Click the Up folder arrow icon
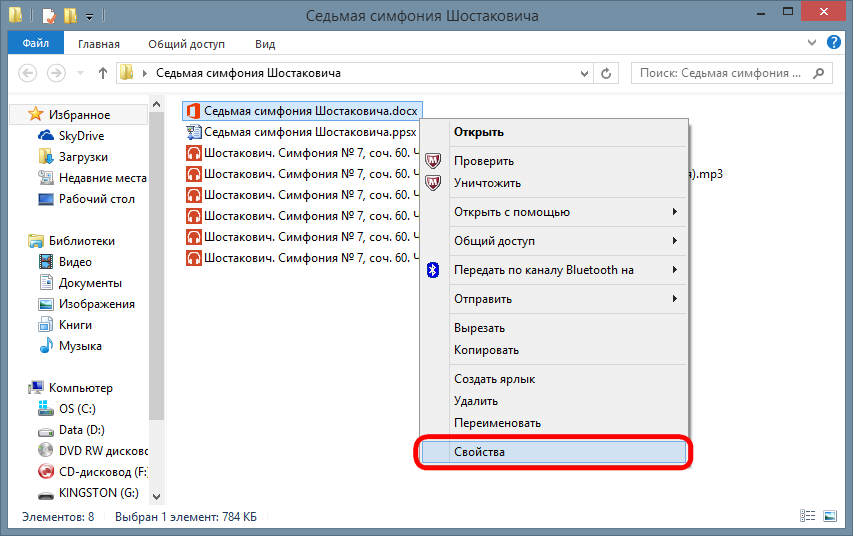The image size is (853, 536). click(x=103, y=73)
